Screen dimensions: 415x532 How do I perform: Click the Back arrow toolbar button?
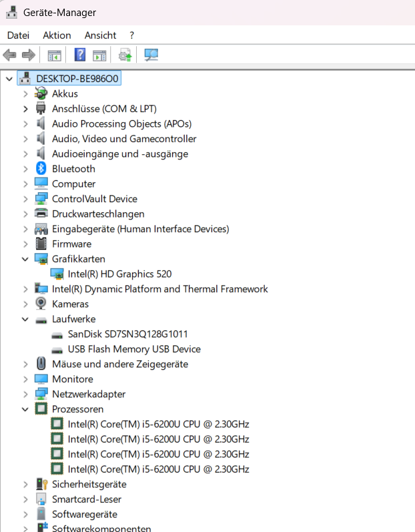[x=9, y=55]
